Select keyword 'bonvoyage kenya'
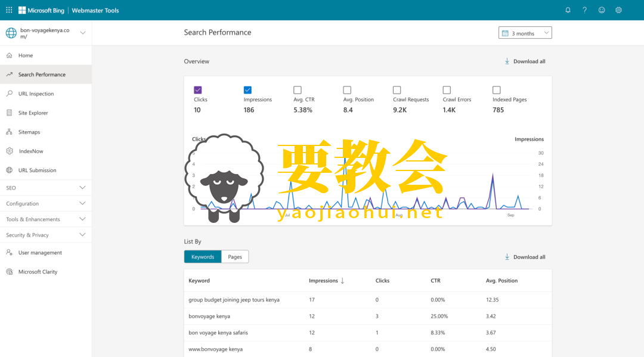Screen dimensions: 644x357 tap(209, 316)
